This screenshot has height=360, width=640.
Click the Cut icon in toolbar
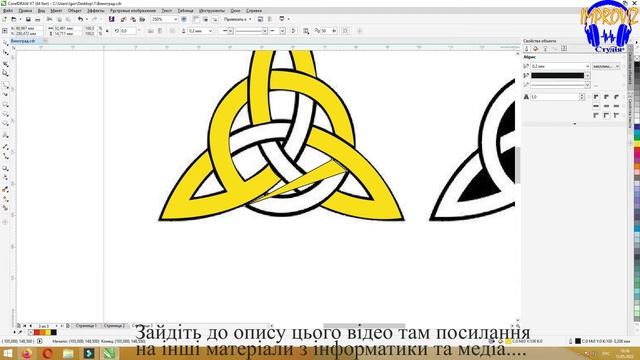[49, 19]
